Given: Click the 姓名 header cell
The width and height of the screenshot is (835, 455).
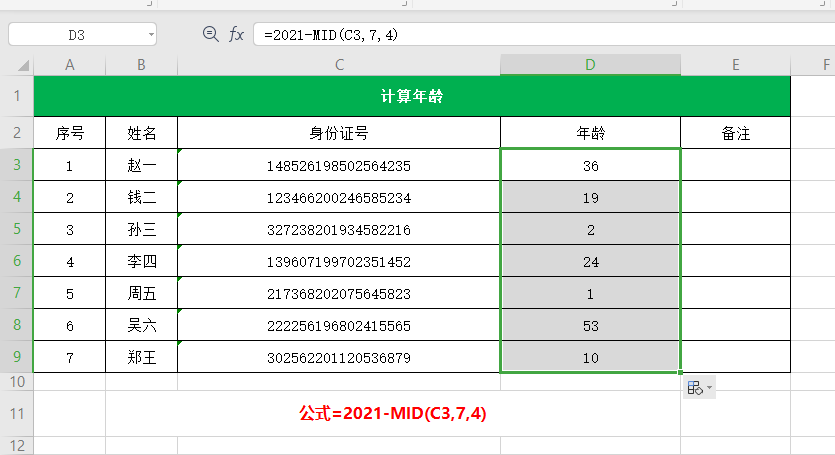Looking at the screenshot, I should click(x=141, y=133).
